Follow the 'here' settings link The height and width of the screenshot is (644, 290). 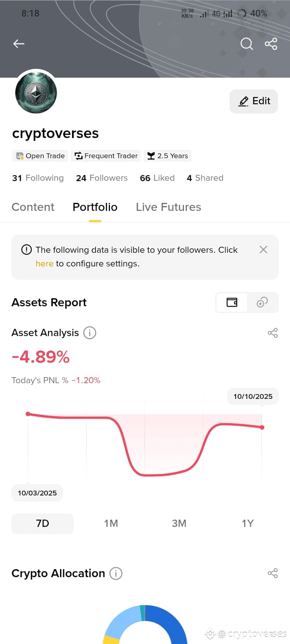(x=44, y=264)
